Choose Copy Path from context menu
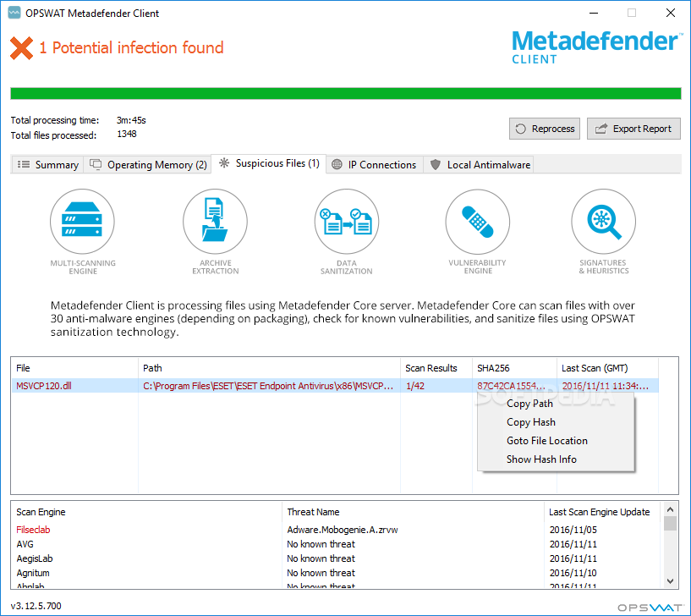This screenshot has width=691, height=616. 557,404
